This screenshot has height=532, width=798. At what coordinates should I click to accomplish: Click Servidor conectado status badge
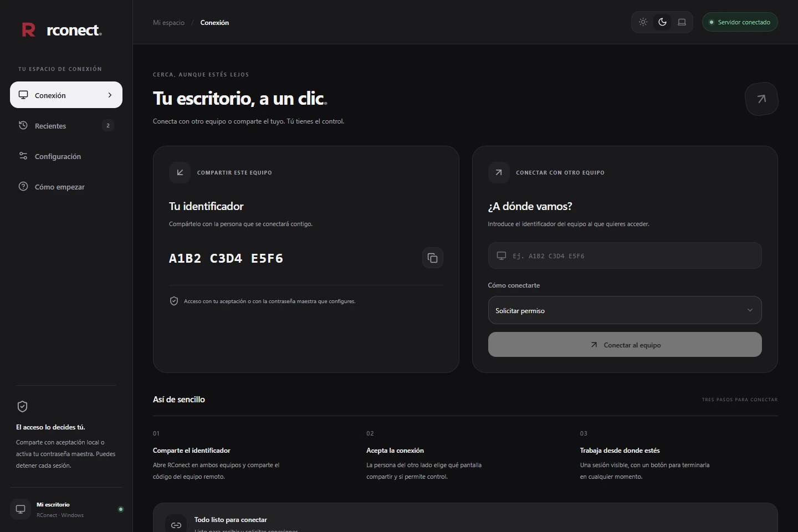[x=740, y=22]
